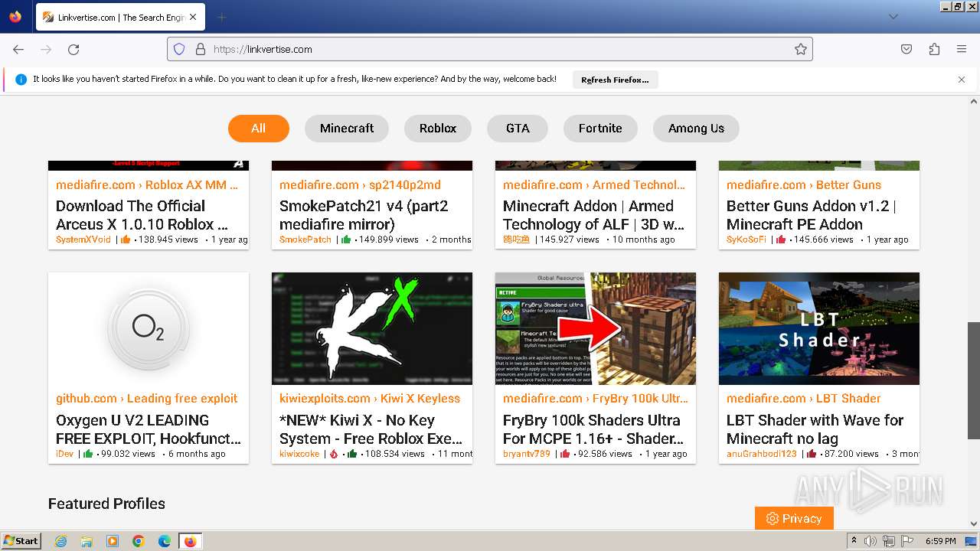Image resolution: width=980 pixels, height=551 pixels.
Task: Select the Roblox category filter
Action: [438, 129]
